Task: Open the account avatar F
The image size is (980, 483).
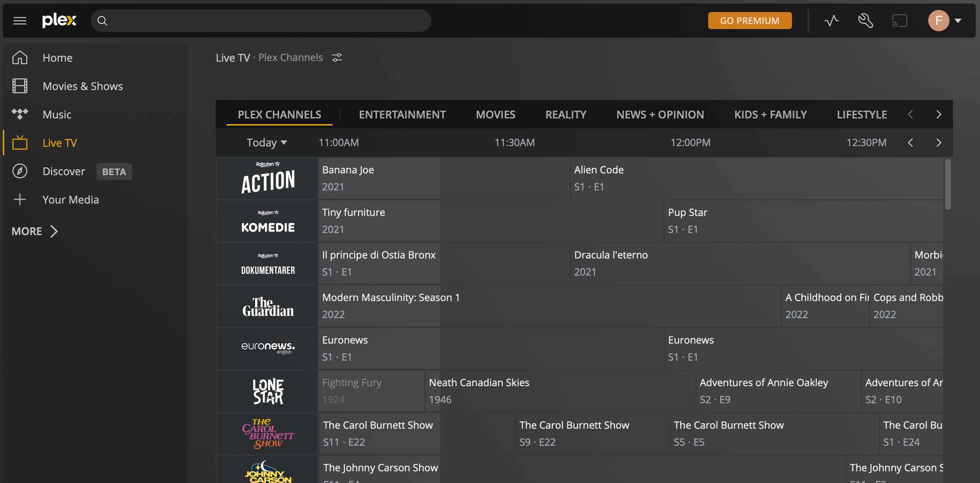Action: pos(938,21)
